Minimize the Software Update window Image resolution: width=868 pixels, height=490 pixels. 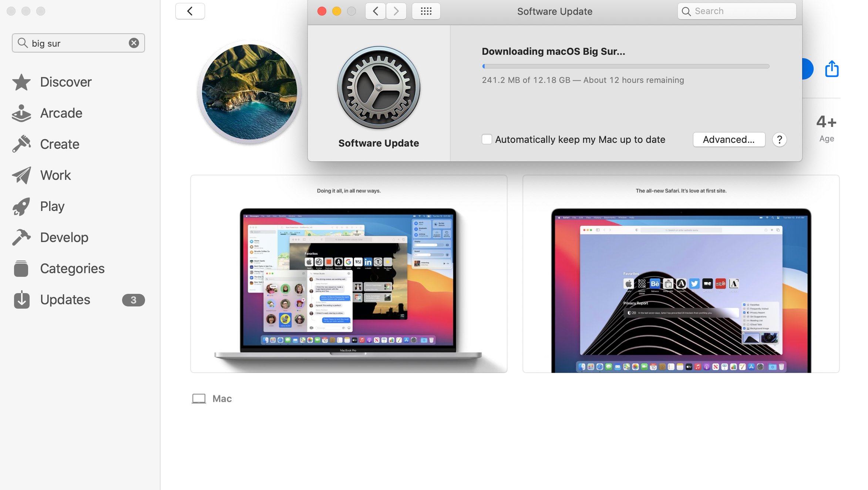[337, 11]
